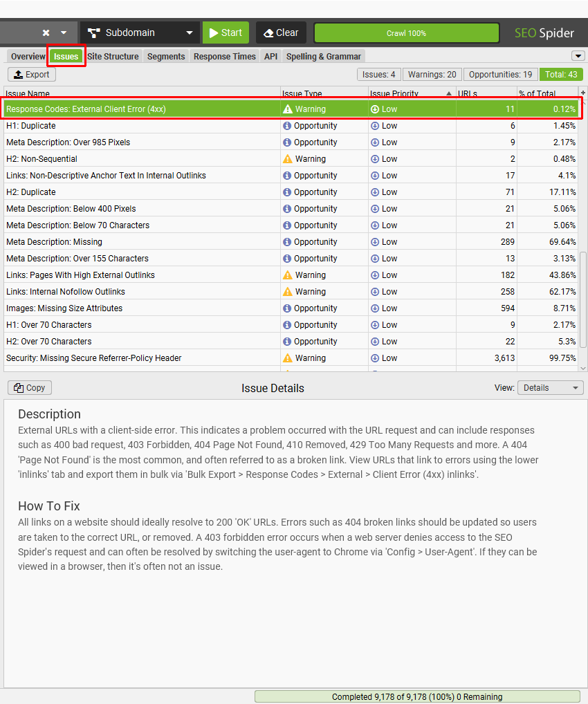588x704 pixels.
Task: Expand the tab overflow arrow at far right
Action: pyautogui.click(x=578, y=56)
